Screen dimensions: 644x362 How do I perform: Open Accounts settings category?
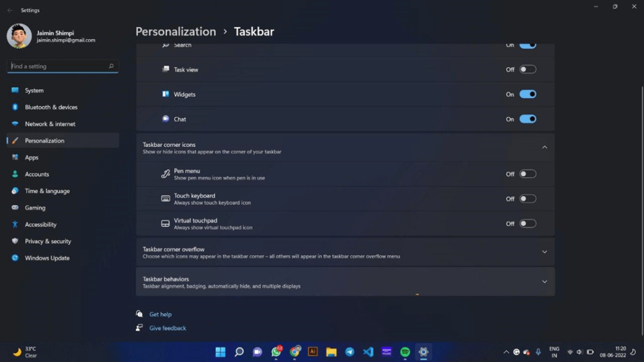click(x=63, y=174)
